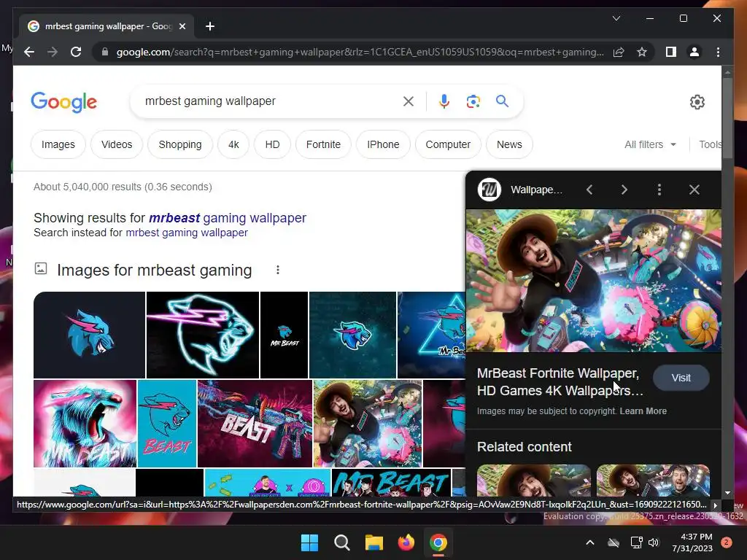The height and width of the screenshot is (560, 747).
Task: Share this page from the address bar
Action: [619, 52]
